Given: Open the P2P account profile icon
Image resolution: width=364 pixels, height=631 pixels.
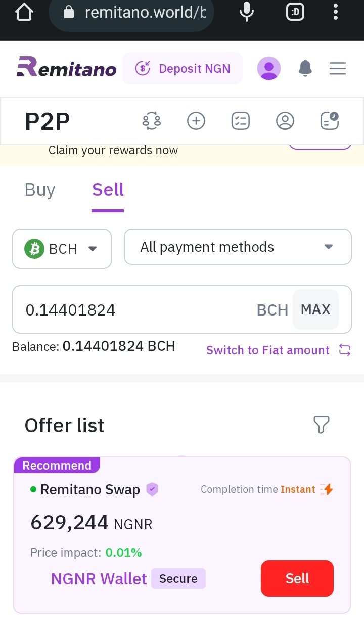Looking at the screenshot, I should (x=285, y=121).
